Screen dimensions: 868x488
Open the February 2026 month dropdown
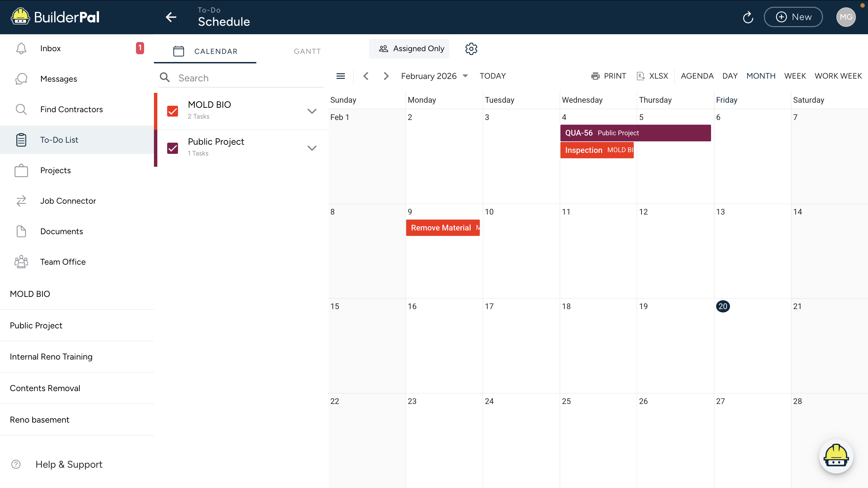[x=435, y=76]
